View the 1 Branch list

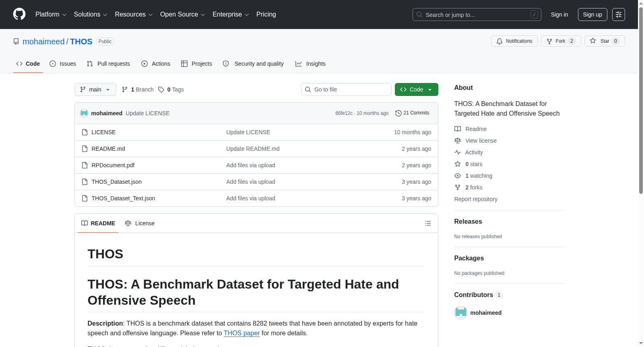[x=138, y=89]
